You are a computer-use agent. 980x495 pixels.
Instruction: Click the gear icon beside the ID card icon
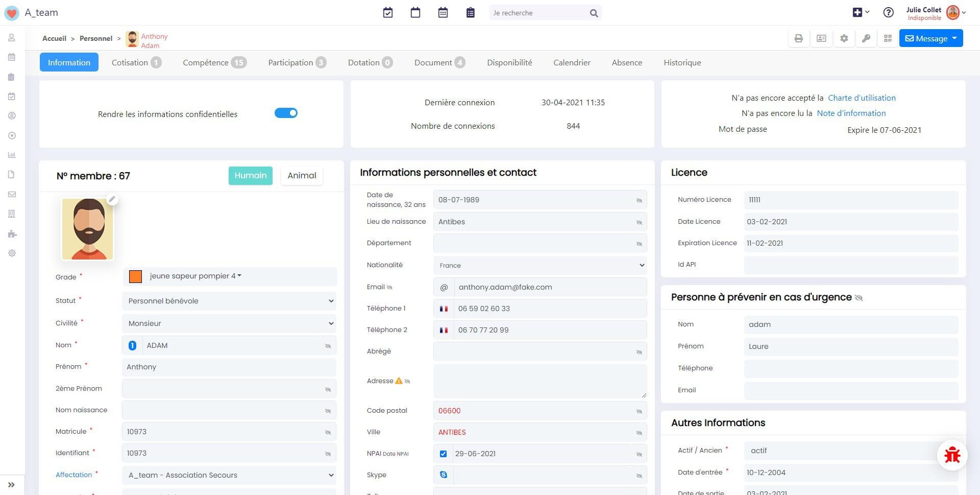pyautogui.click(x=844, y=38)
